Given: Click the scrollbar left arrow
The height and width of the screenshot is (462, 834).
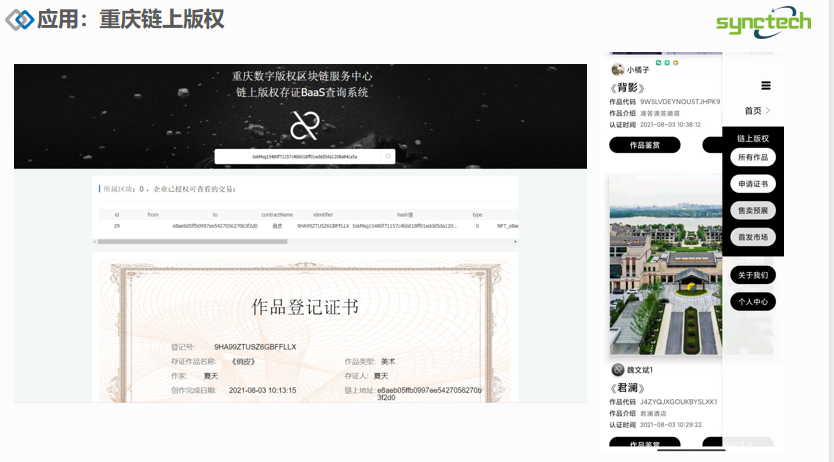Looking at the screenshot, I should click(x=95, y=241).
